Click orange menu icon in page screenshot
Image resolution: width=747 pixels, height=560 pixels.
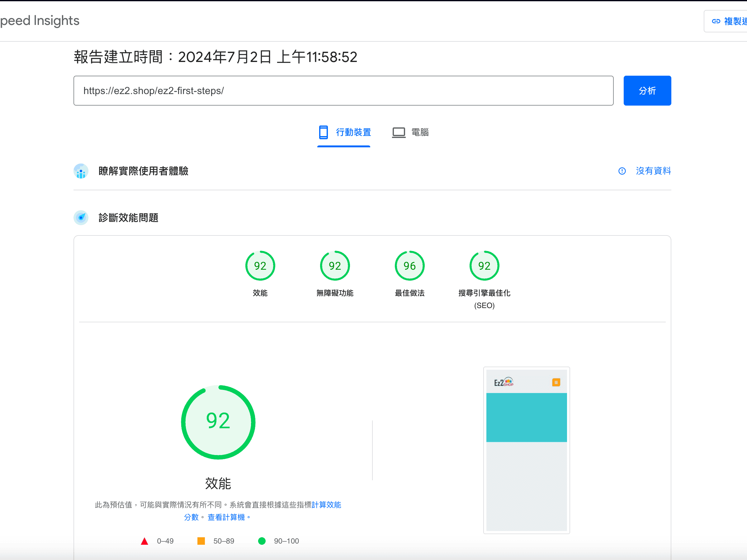pyautogui.click(x=556, y=382)
